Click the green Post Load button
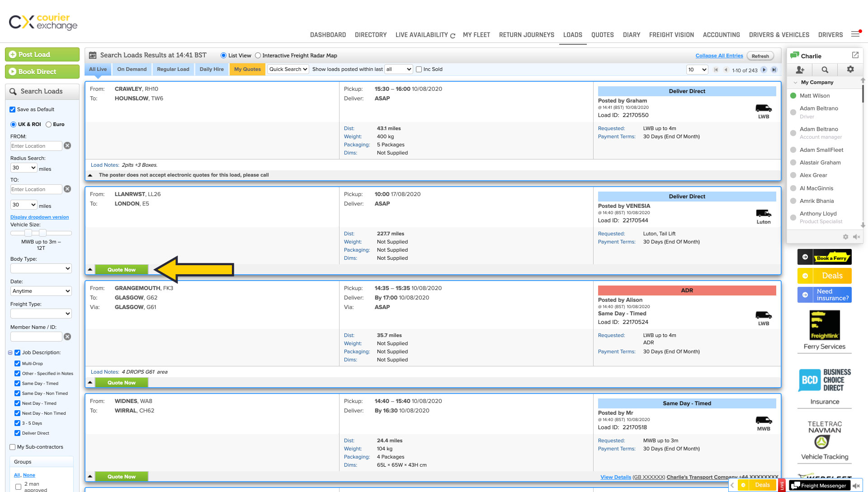The height and width of the screenshot is (492, 868). [x=42, y=55]
